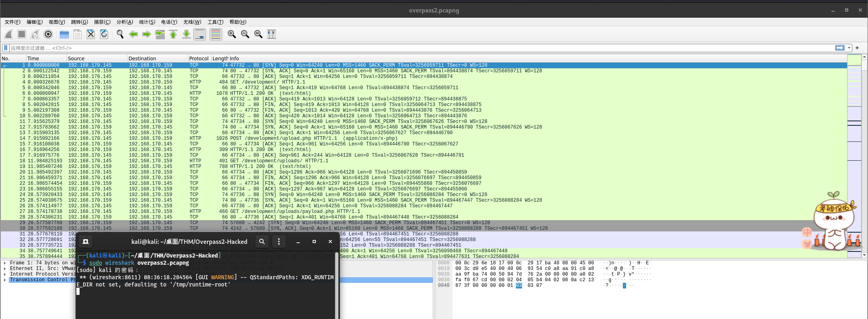Viewport: 868px width, 319px height.
Task: Stop the running capture
Action: (22, 35)
